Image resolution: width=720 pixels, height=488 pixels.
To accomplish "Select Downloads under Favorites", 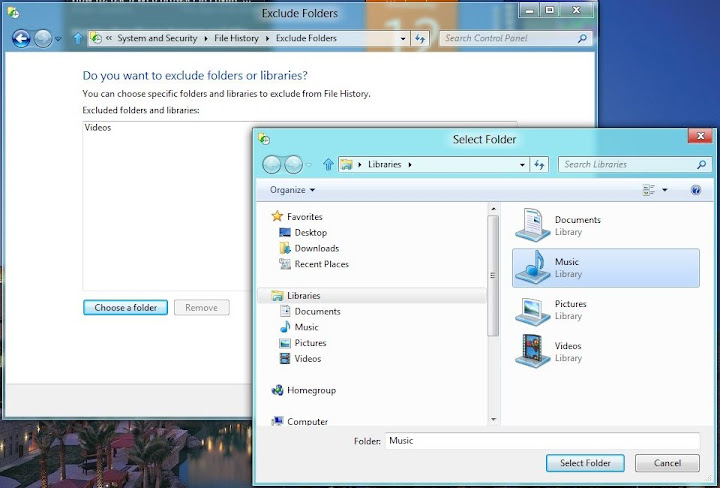I will [309, 248].
